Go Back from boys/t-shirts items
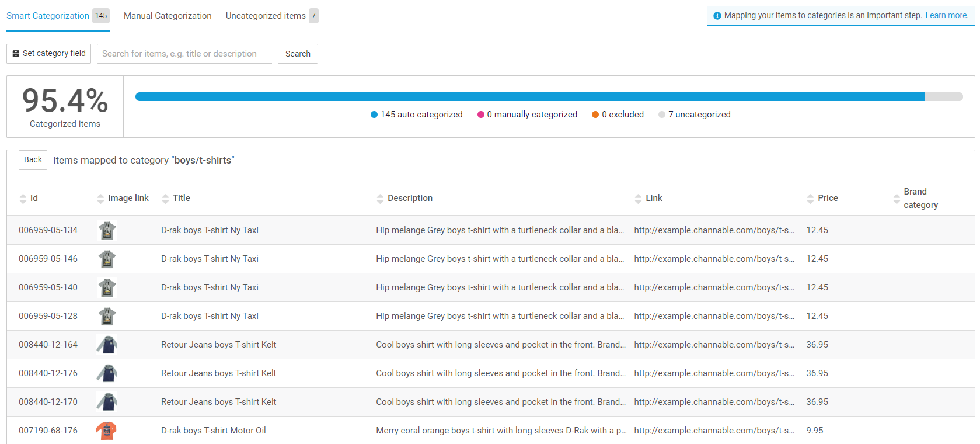Viewport: 980px width, 444px height. point(33,160)
